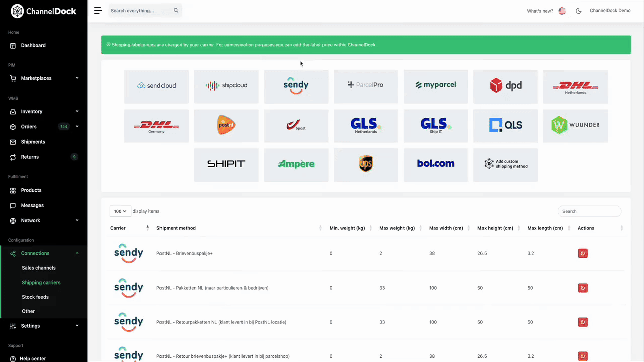
Task: Pick the ParcelPro carrier tile
Action: [366, 87]
